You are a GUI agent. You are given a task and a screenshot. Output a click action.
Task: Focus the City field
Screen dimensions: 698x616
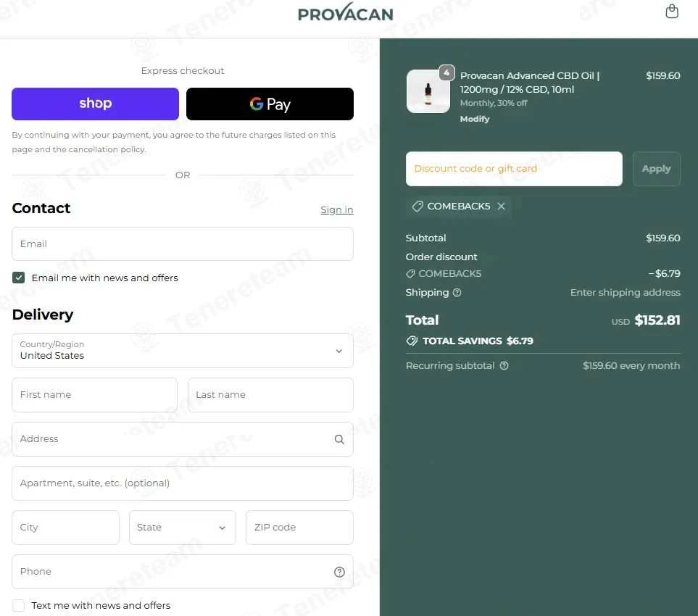[65, 528]
